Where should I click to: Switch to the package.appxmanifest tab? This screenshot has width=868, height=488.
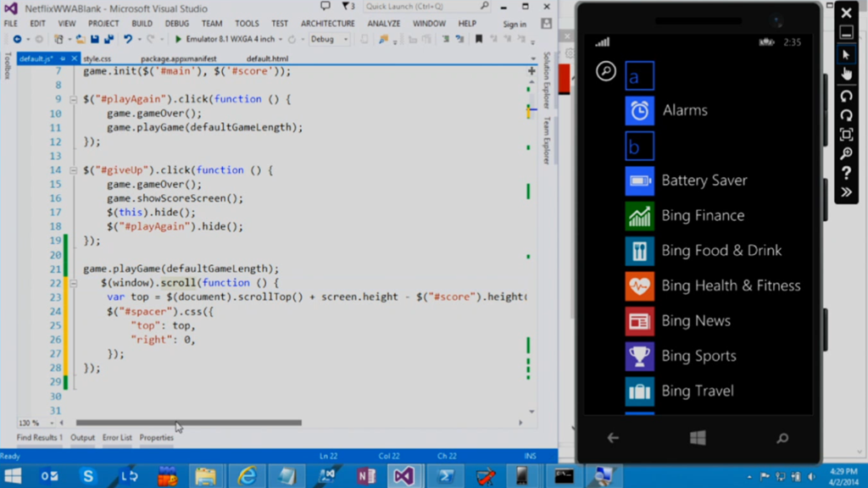(178, 58)
